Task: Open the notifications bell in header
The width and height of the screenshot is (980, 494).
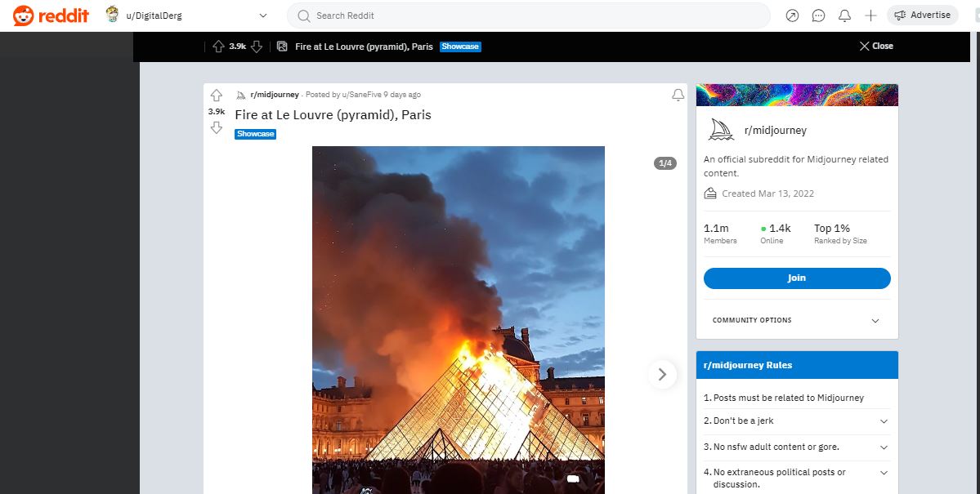Action: click(x=844, y=16)
